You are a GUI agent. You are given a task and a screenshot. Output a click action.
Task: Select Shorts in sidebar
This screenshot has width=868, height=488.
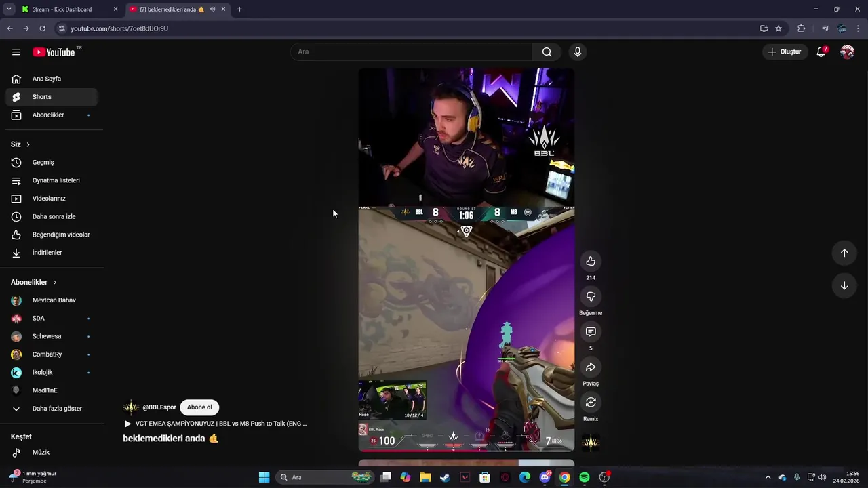52,97
